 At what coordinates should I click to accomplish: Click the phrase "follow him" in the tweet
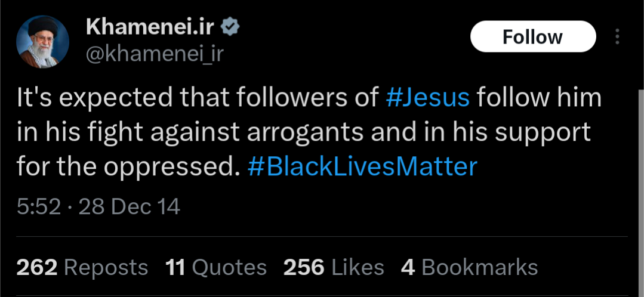(540, 98)
